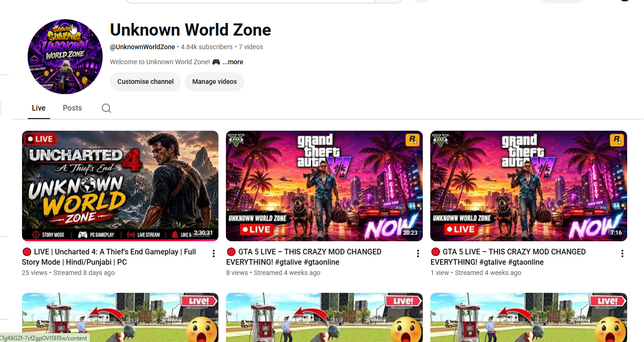Open the Uncharted 4 Gameplay video title
This screenshot has width=644, height=342.
[x=109, y=257]
